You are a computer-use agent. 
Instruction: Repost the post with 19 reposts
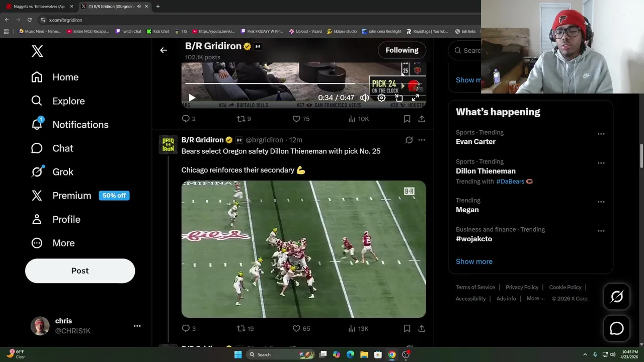245,328
